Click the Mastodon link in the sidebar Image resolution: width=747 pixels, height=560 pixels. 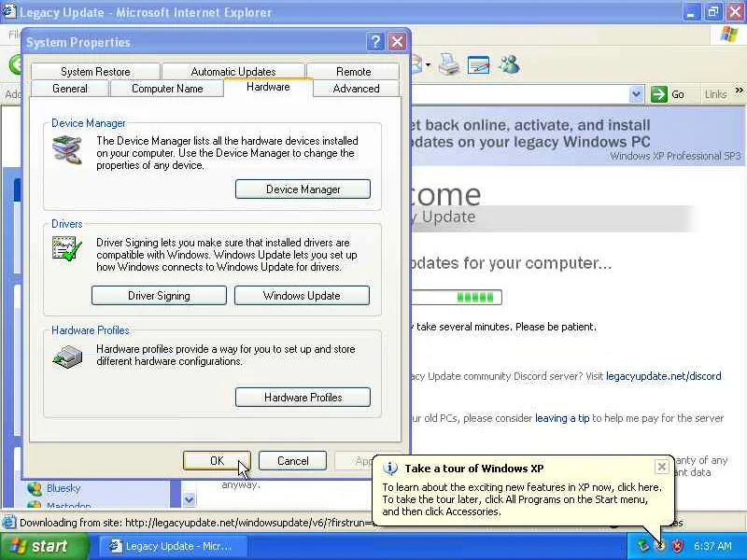point(68,506)
